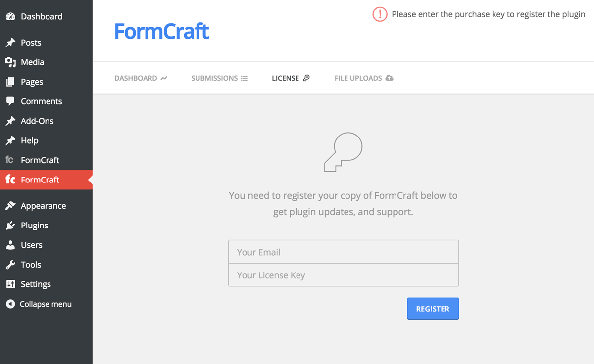
Task: Click the Appearance paintbrush icon
Action: [10, 206]
